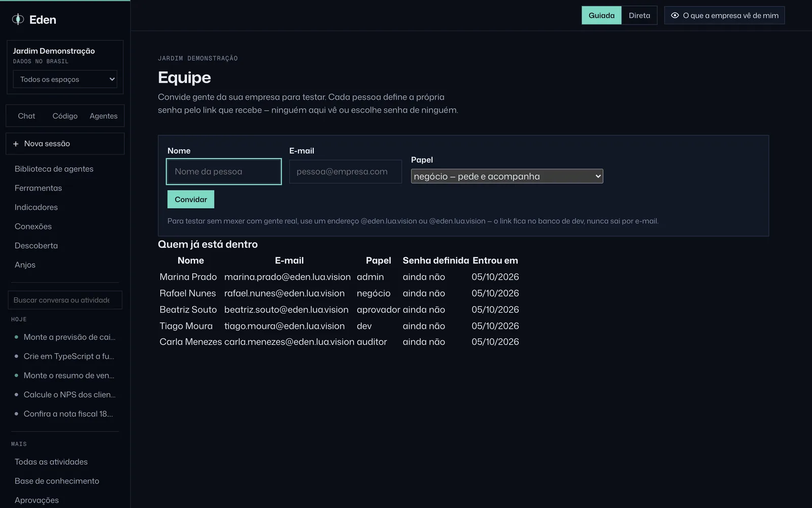Select rafael.nunes@eden.lua.vision email cell
The height and width of the screenshot is (508, 812).
pos(284,293)
